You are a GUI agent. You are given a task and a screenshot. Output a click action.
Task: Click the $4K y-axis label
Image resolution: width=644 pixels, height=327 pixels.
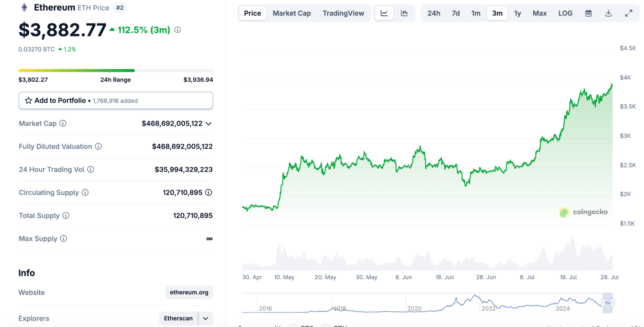[x=625, y=77]
